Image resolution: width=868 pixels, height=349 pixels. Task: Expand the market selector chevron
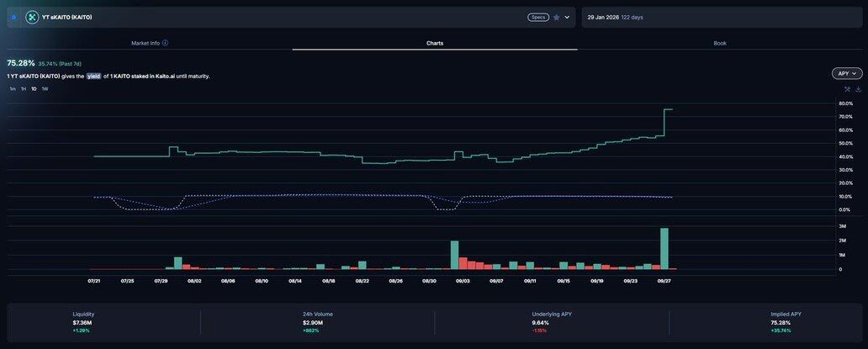pos(567,17)
